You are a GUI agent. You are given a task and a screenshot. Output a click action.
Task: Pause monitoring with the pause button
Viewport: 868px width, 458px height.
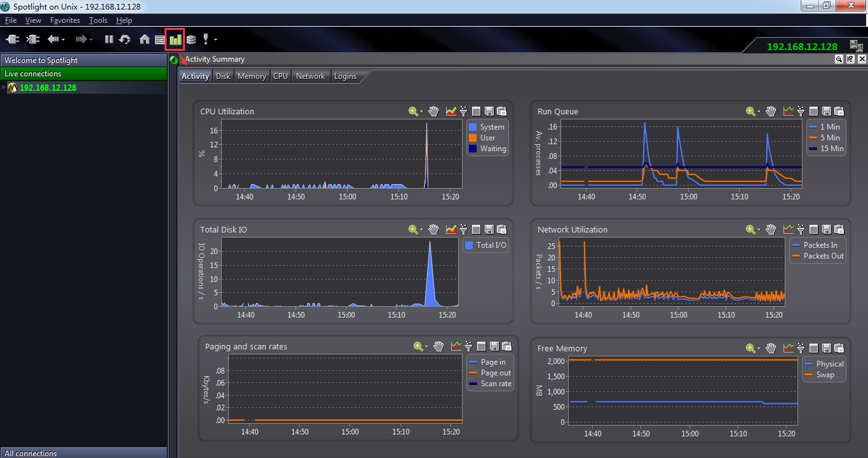[109, 39]
